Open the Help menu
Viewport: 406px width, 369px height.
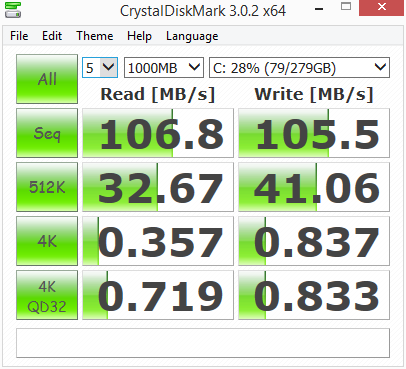pos(139,36)
